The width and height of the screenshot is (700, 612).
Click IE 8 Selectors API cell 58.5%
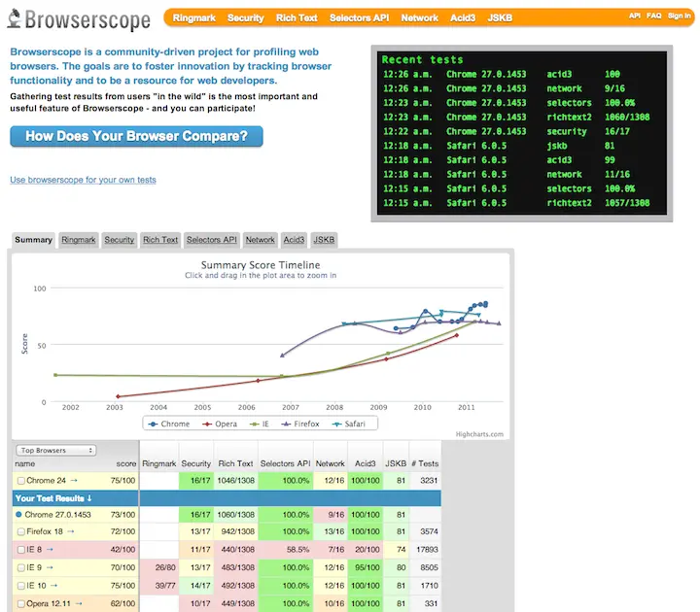tap(286, 550)
